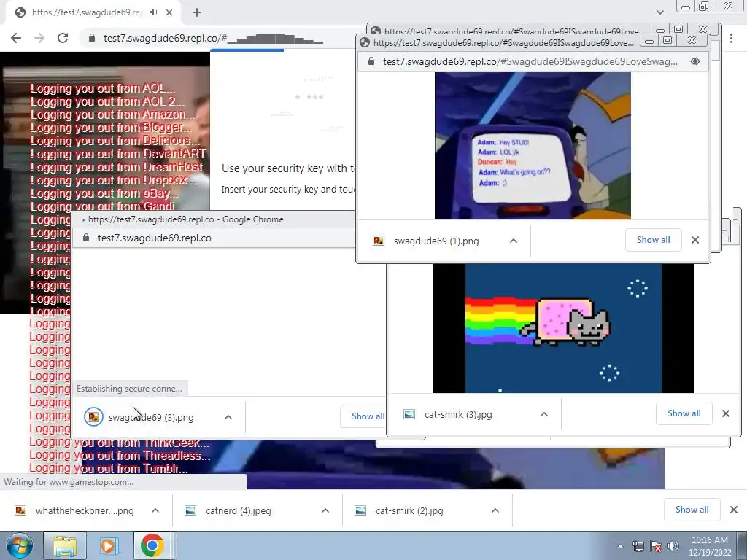Minimize the Adam chat popup window
This screenshot has height=560, width=747.
[x=649, y=42]
